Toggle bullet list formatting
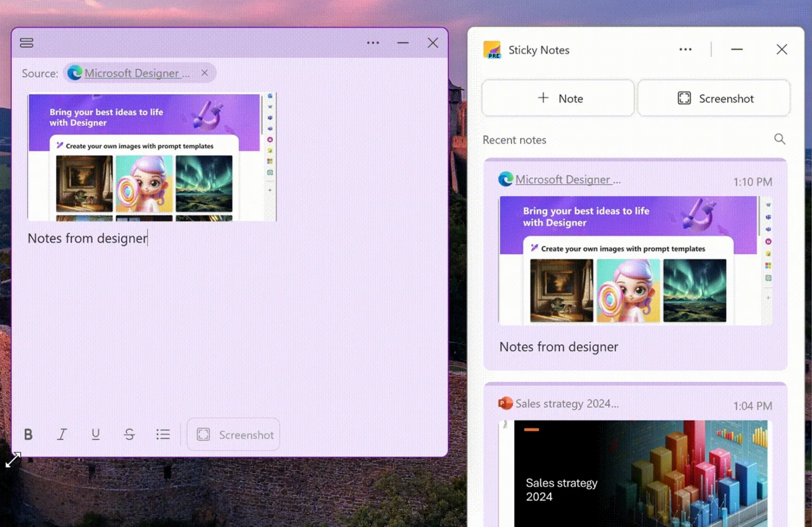Image resolution: width=812 pixels, height=527 pixels. [x=163, y=434]
